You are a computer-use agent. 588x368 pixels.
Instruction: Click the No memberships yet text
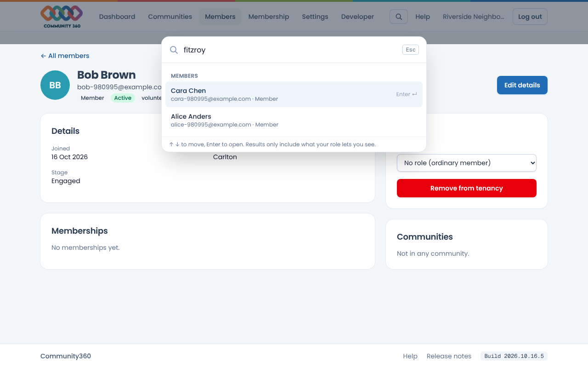point(85,247)
